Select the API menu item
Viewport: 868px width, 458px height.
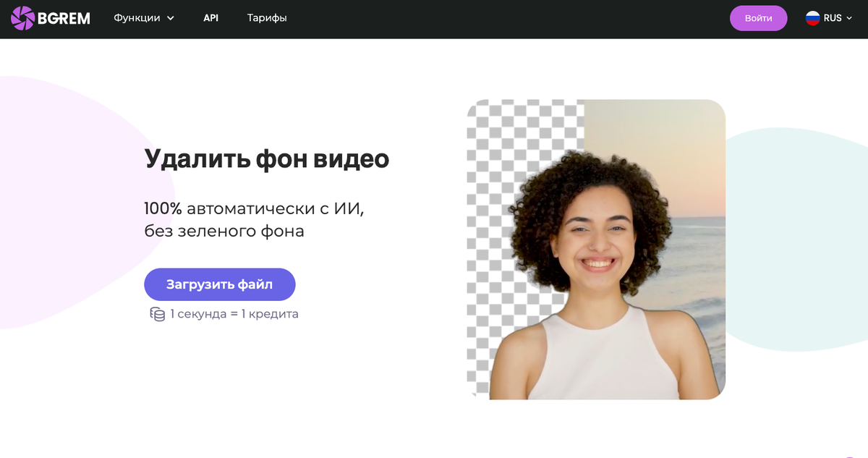[210, 18]
